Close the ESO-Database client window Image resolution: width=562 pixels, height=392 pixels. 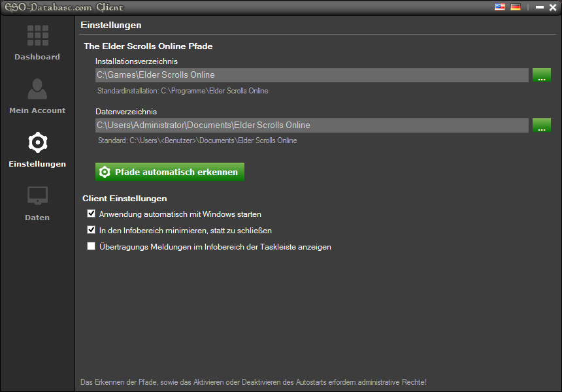point(553,7)
